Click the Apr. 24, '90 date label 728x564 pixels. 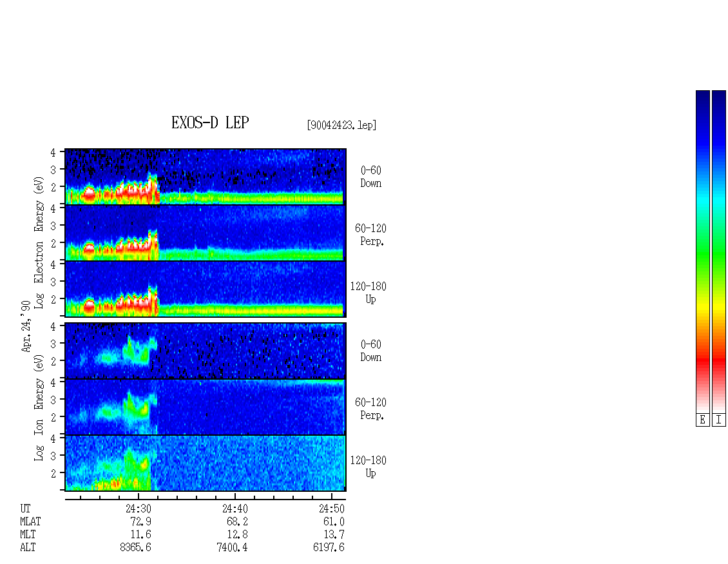coord(26,326)
